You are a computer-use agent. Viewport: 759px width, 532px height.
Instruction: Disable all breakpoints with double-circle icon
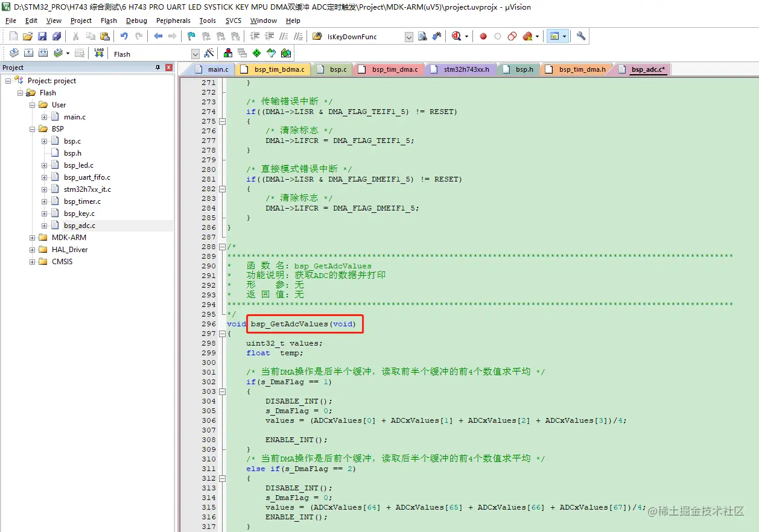coord(512,36)
